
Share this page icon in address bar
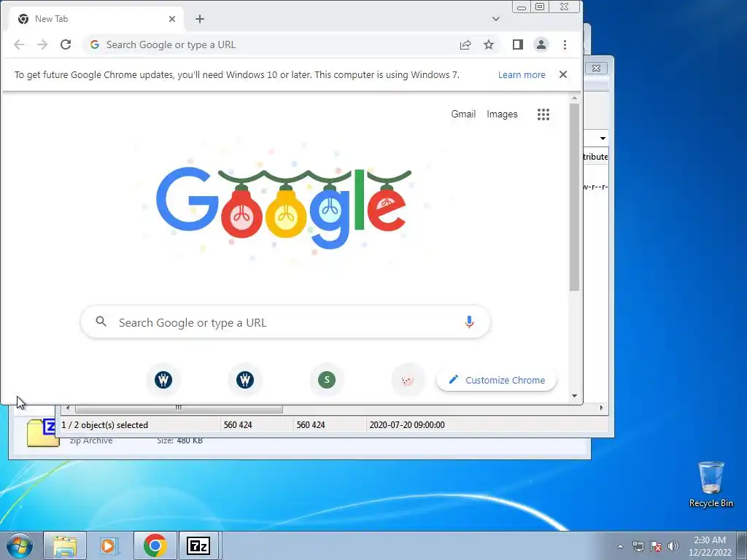click(465, 44)
